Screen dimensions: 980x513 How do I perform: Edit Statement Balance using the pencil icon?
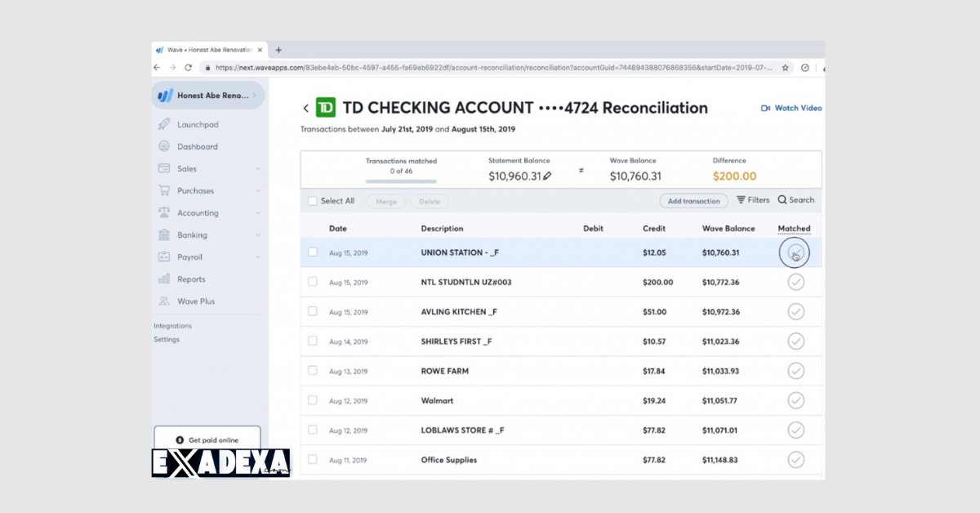[546, 174]
